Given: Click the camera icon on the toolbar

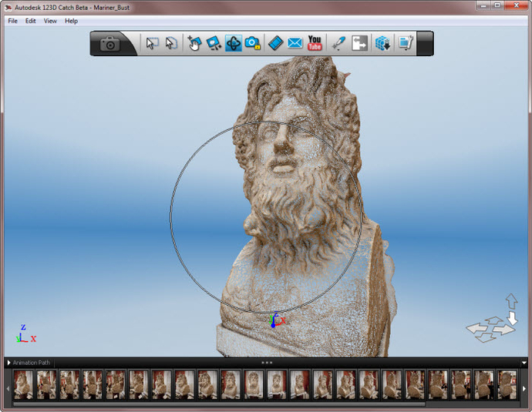Looking at the screenshot, I should point(110,44).
